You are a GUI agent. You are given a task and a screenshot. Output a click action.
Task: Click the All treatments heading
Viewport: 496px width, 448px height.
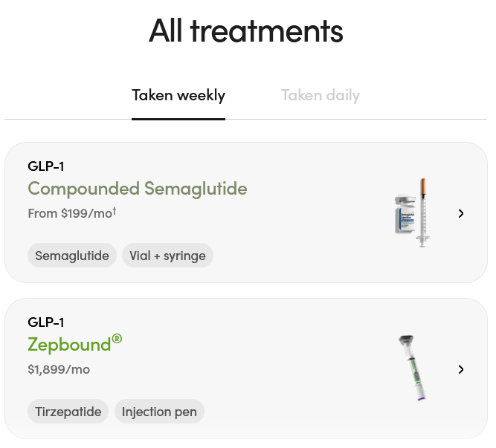[x=246, y=31]
